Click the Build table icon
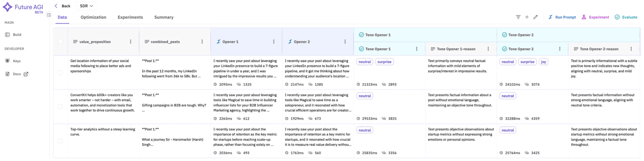644x161 pixels. tap(8, 35)
